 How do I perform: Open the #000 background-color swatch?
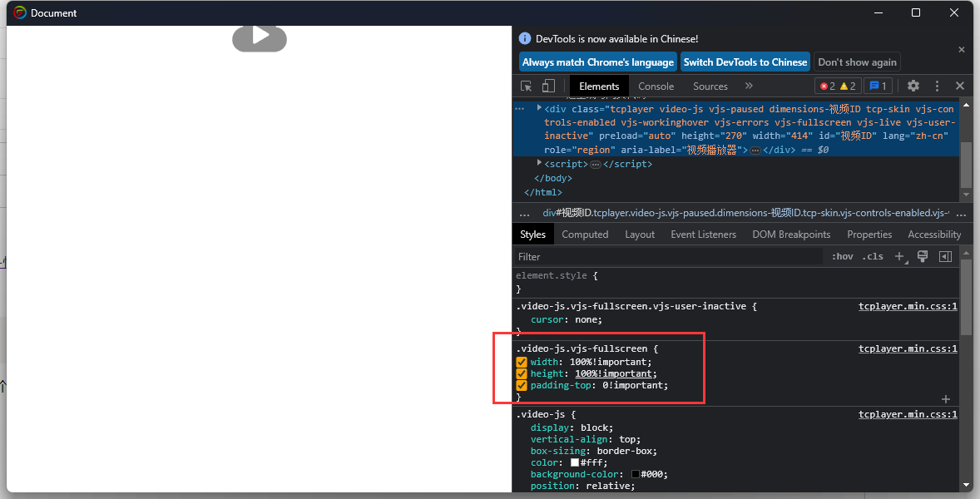click(x=635, y=475)
